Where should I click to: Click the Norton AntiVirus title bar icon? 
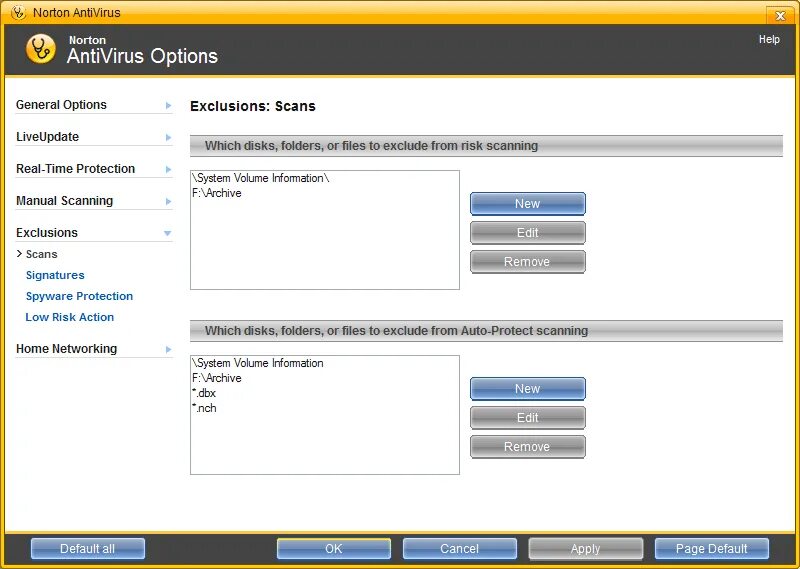18,12
